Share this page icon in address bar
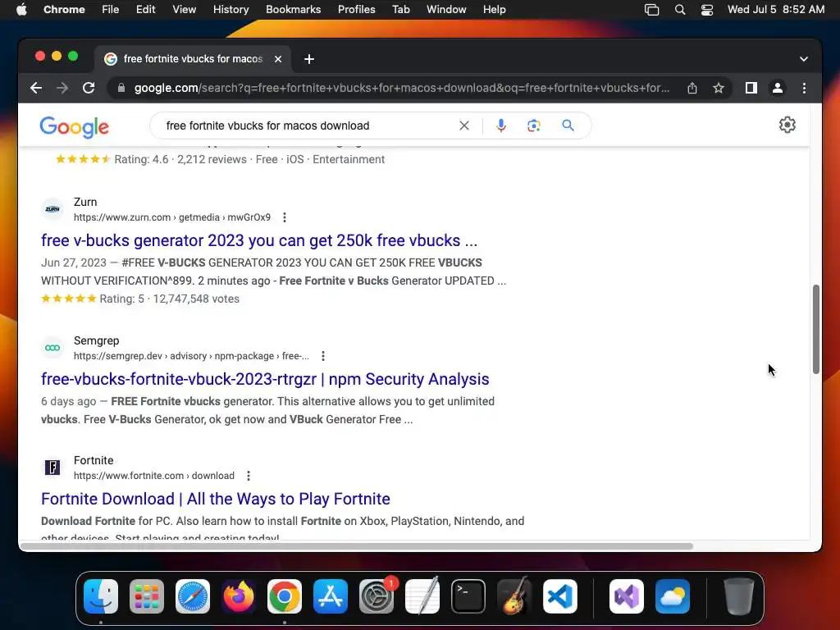This screenshot has width=840, height=630. pos(692,88)
